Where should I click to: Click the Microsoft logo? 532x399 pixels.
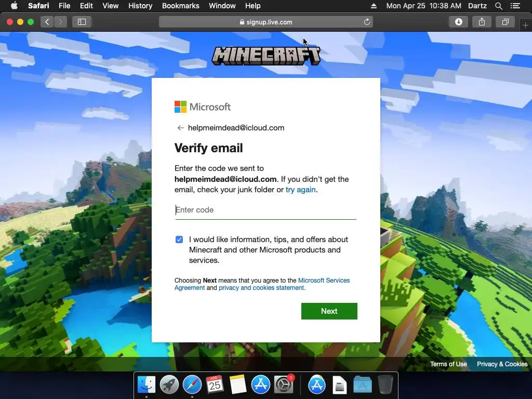(x=203, y=107)
